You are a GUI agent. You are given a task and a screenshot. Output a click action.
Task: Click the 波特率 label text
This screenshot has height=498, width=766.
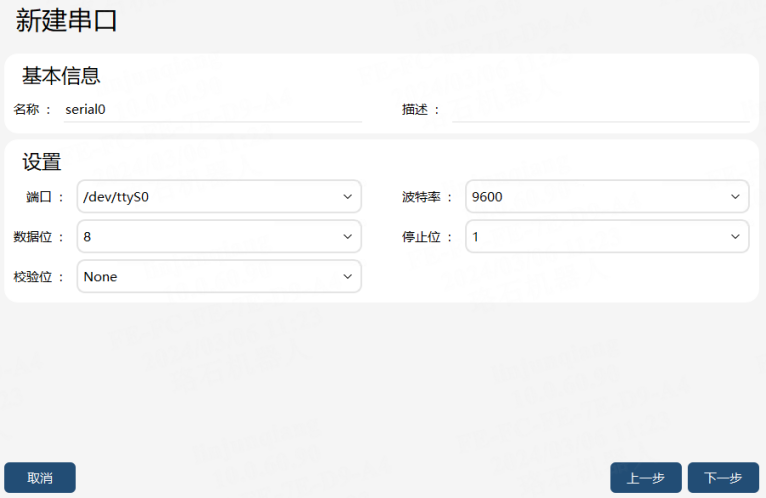pyautogui.click(x=421, y=197)
